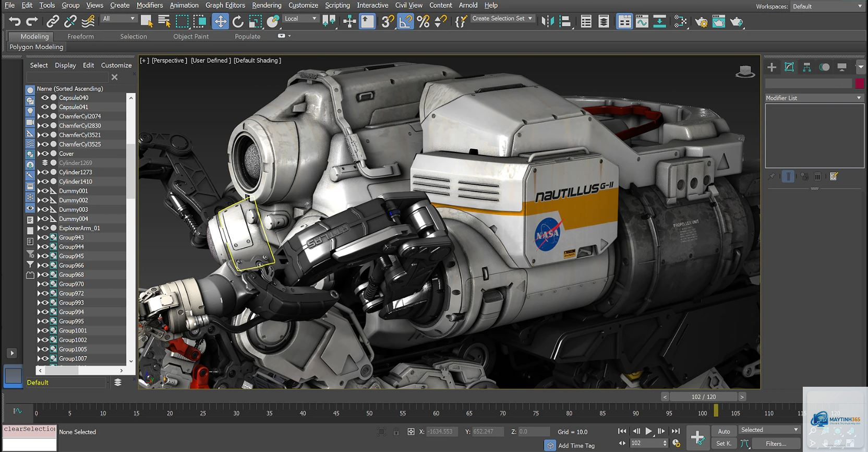Switch to the Modify panel tab
This screenshot has width=868, height=452.
[789, 67]
